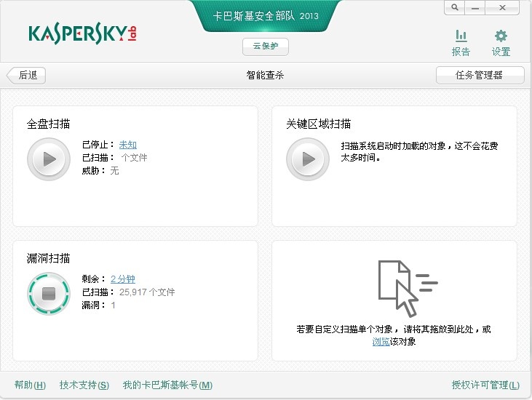Screen dimensions: 532x400
Task: Click the 全盘扫描 heading text
Action: pyautogui.click(x=48, y=124)
